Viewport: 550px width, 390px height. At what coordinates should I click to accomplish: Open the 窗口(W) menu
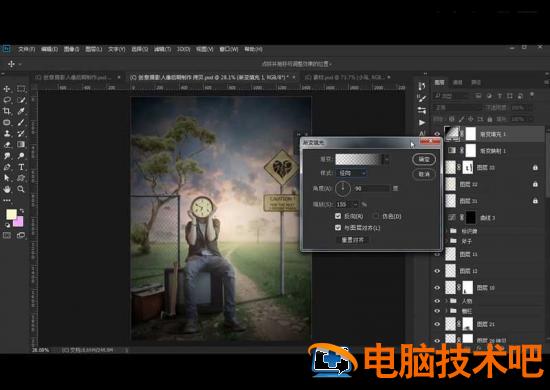(x=229, y=49)
